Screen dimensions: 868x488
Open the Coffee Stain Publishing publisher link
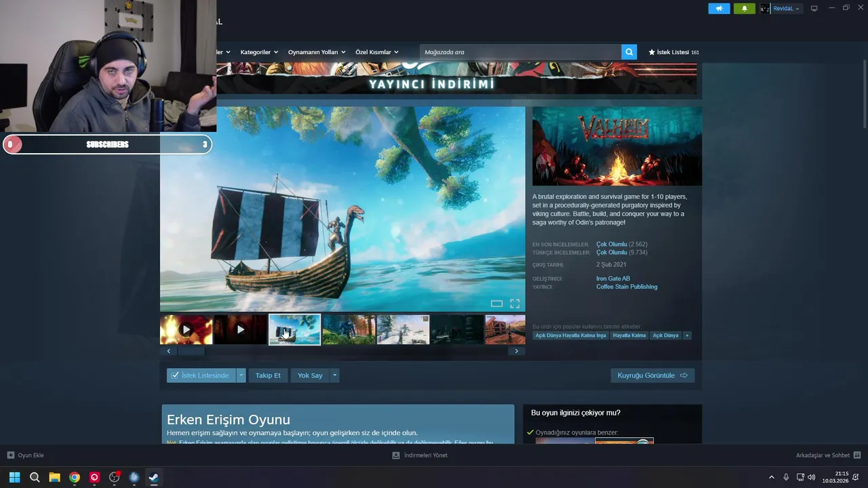coord(627,287)
